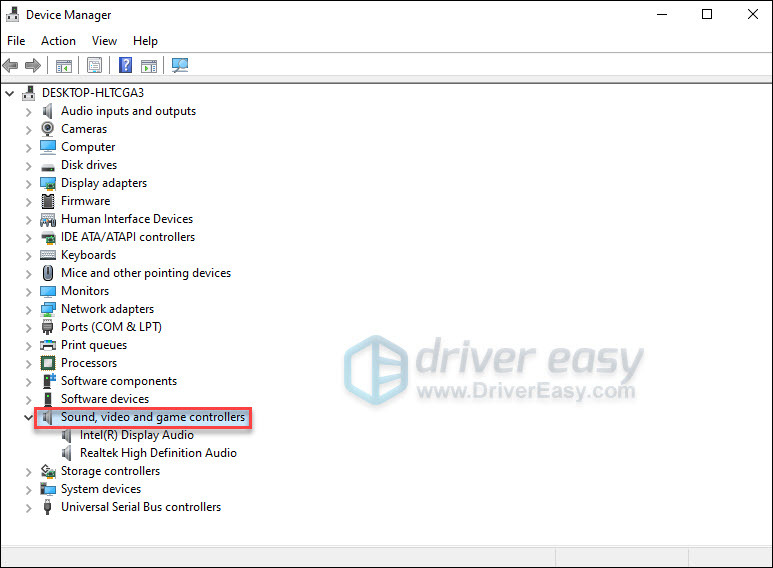The image size is (773, 568).
Task: Click the Audio inputs and outputs speaker icon
Action: pyautogui.click(x=48, y=111)
